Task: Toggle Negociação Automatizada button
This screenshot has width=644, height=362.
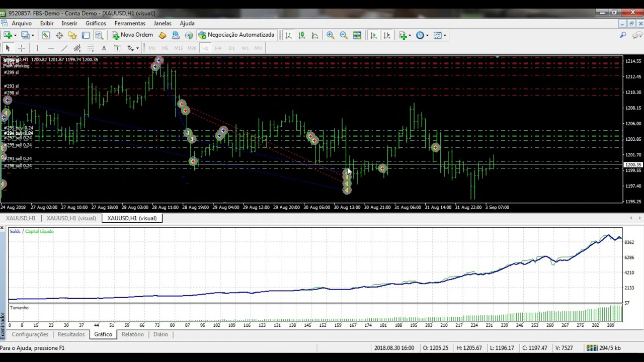Action: tap(236, 35)
